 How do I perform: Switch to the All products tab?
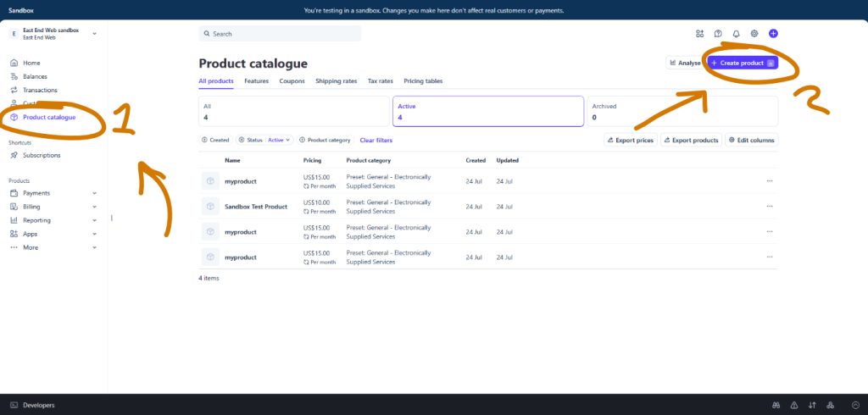[216, 81]
